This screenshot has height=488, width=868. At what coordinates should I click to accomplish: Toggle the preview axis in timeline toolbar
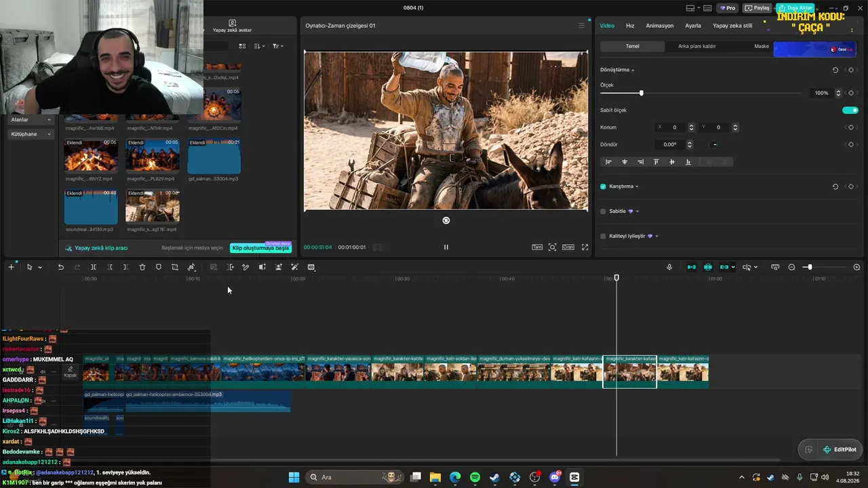(747, 267)
